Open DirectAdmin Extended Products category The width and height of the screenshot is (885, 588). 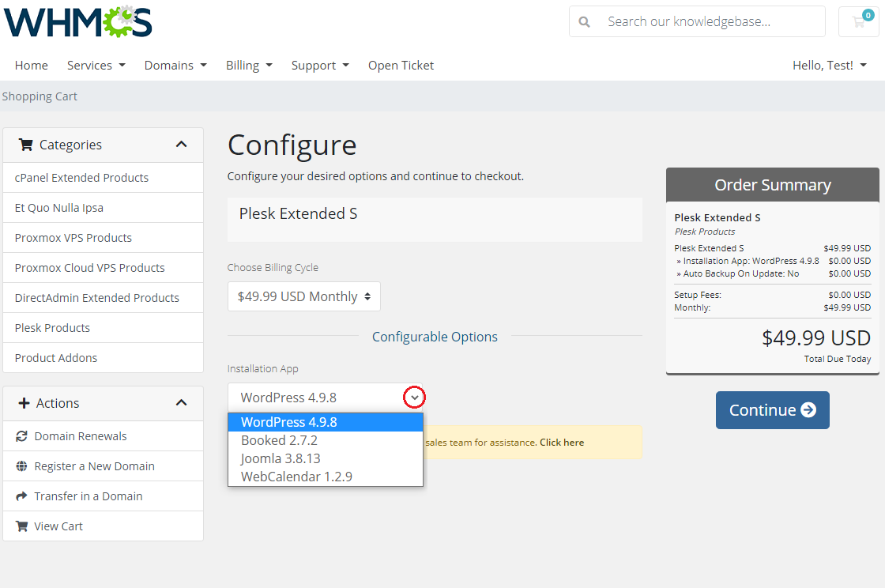tap(103, 297)
